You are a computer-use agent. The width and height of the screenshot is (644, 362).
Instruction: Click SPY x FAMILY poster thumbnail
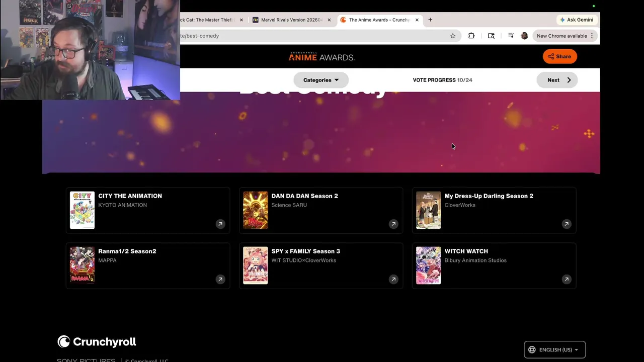[256, 265]
